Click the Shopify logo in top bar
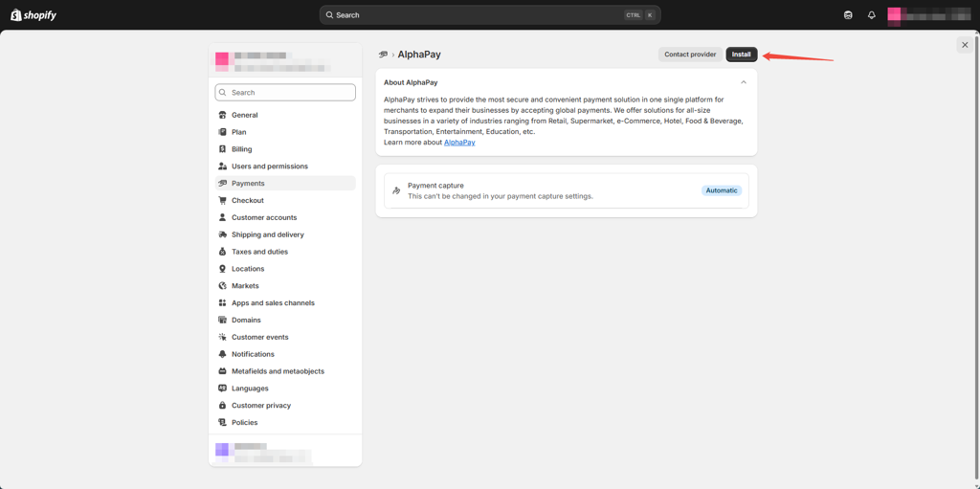The image size is (980, 489). click(33, 15)
